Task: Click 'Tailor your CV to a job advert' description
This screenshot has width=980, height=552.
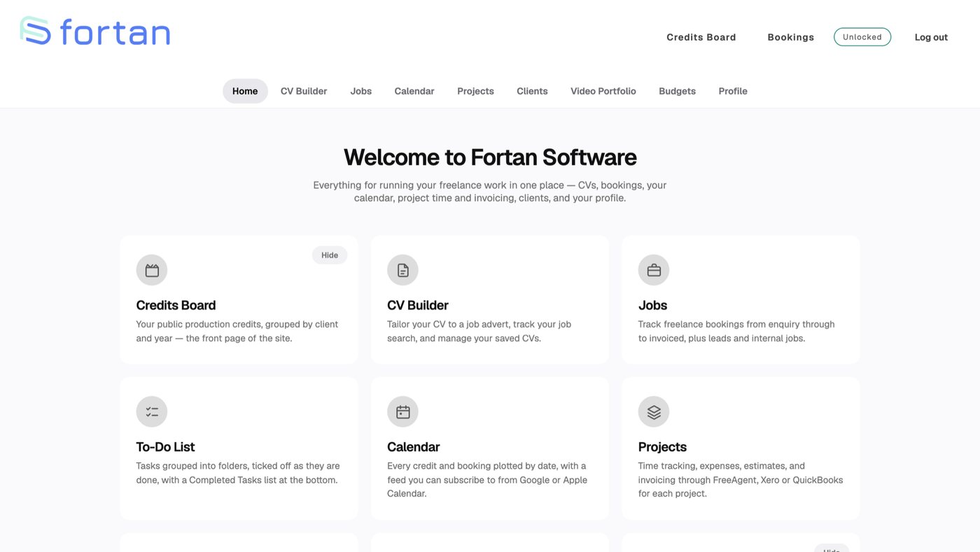Action: click(x=479, y=331)
